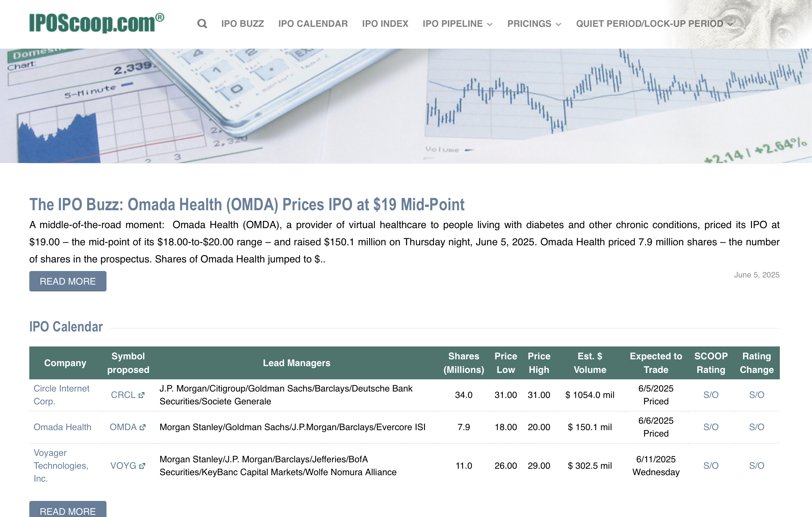Open Omada Health company link

pyautogui.click(x=63, y=427)
